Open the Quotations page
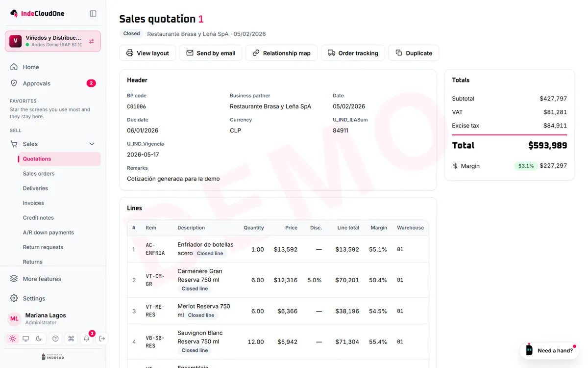588x368 pixels. [x=59, y=159]
